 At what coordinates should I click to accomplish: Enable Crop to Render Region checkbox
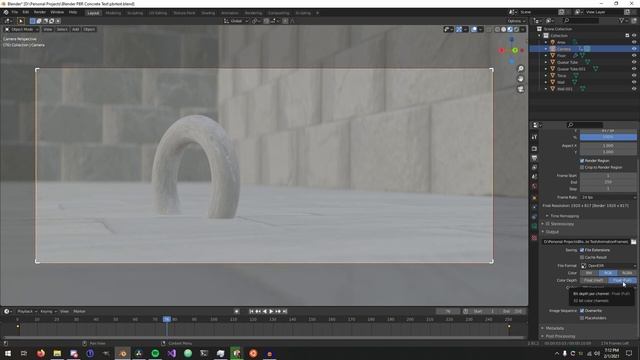pyautogui.click(x=582, y=167)
